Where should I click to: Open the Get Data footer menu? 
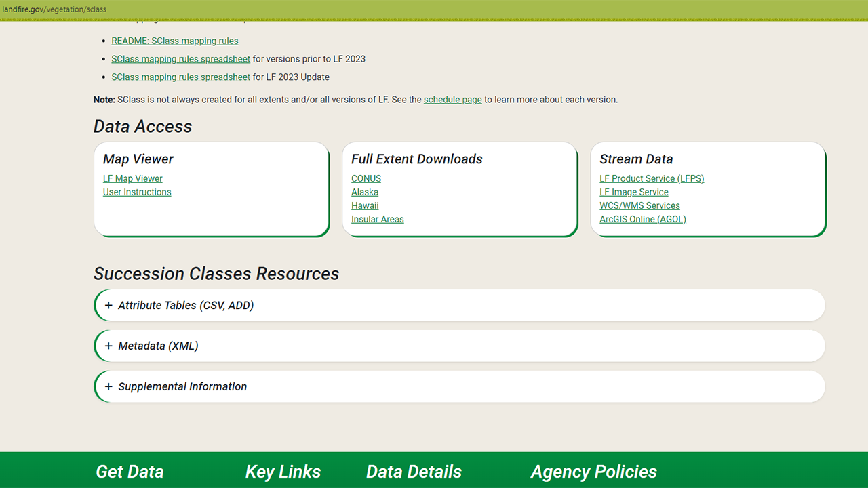click(130, 472)
